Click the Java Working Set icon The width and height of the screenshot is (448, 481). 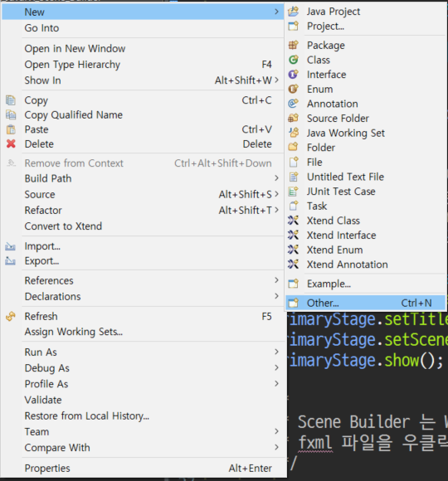(294, 133)
